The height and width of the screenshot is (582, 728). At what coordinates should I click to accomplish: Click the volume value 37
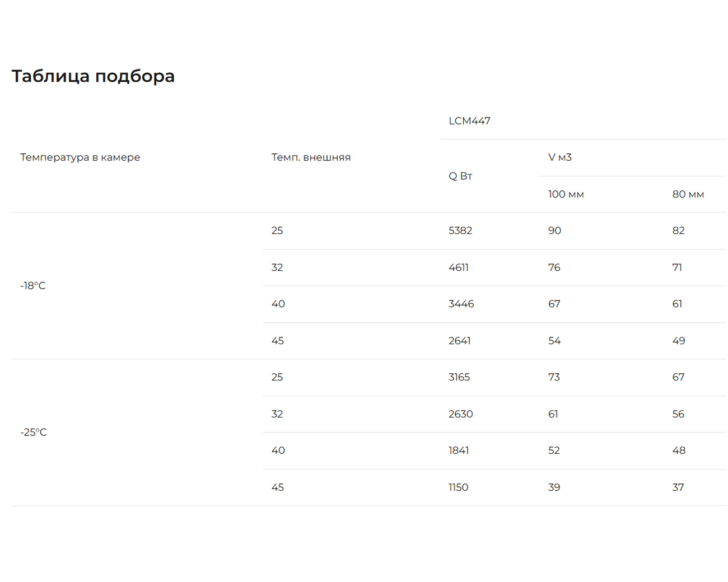pos(678,487)
